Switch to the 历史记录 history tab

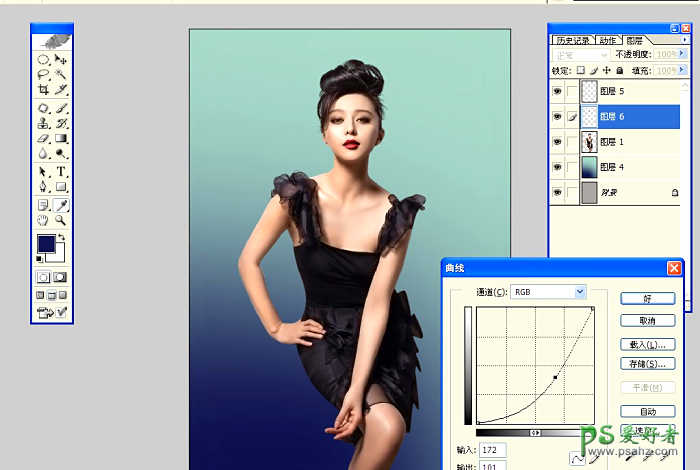click(573, 39)
